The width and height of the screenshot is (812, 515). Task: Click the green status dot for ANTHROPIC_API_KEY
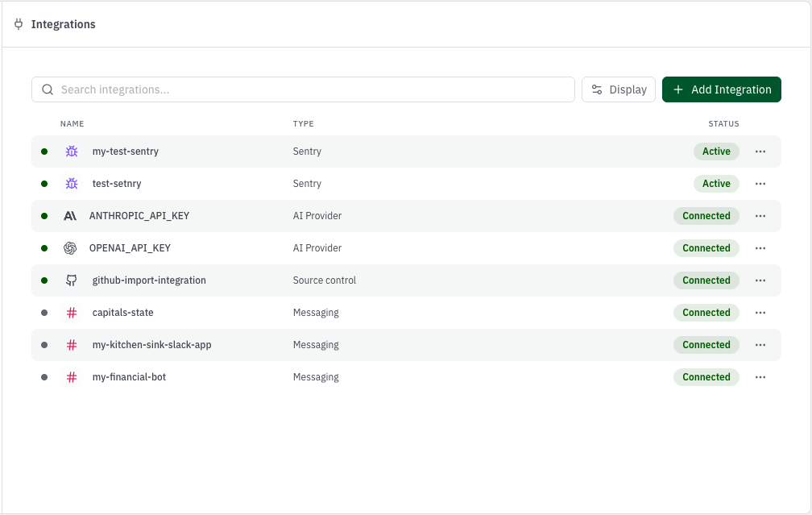44,216
